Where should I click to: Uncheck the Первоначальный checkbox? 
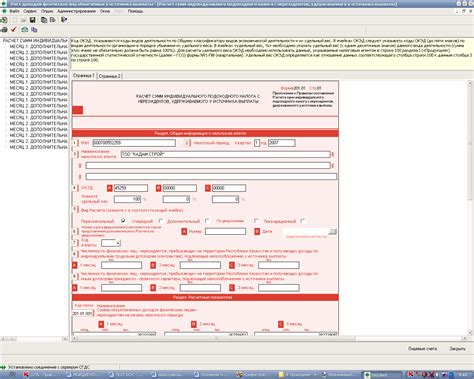coord(123,221)
